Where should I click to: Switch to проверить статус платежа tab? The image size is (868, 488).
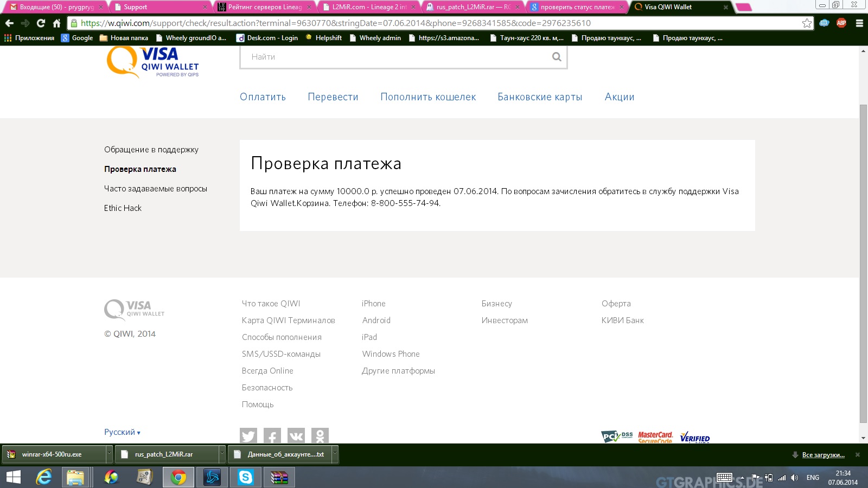[577, 7]
